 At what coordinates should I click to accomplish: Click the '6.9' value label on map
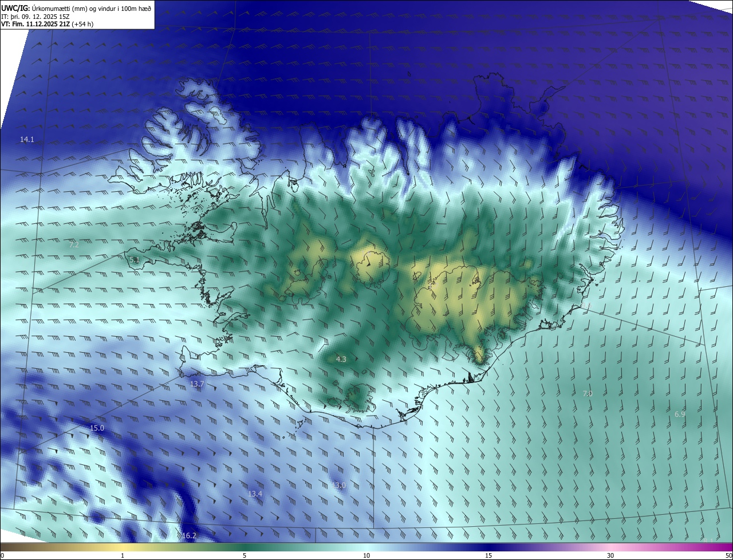tap(680, 414)
